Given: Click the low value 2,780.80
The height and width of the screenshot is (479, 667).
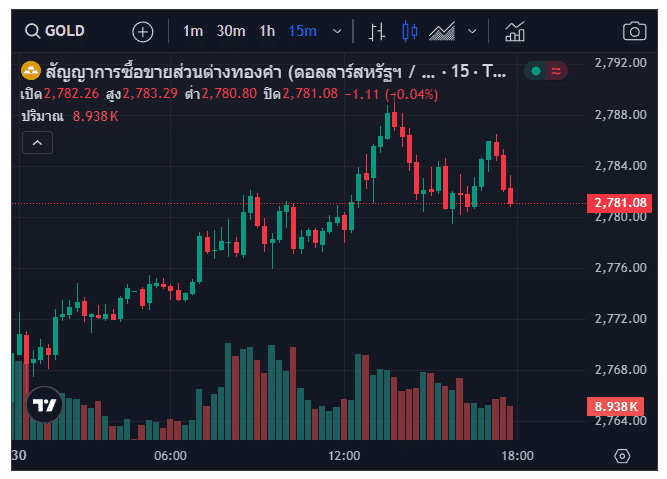Looking at the screenshot, I should point(229,94).
